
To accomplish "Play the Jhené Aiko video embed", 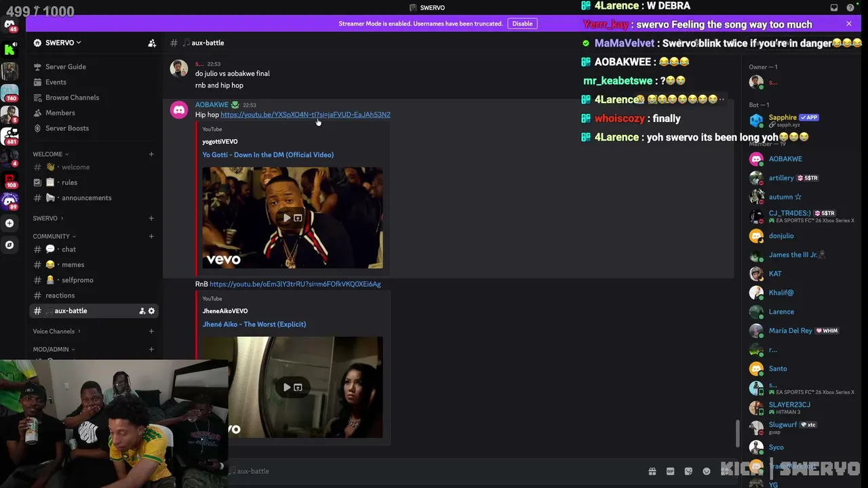I will pyautogui.click(x=287, y=388).
